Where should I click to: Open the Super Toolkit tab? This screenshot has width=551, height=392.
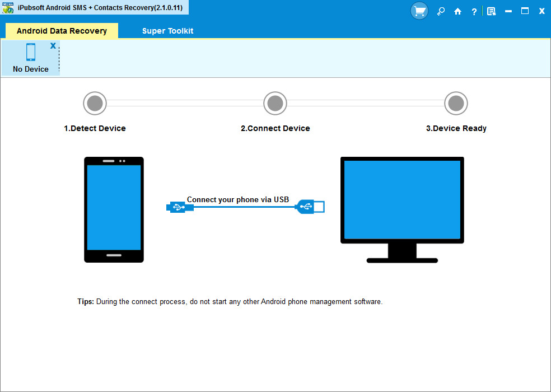(167, 31)
